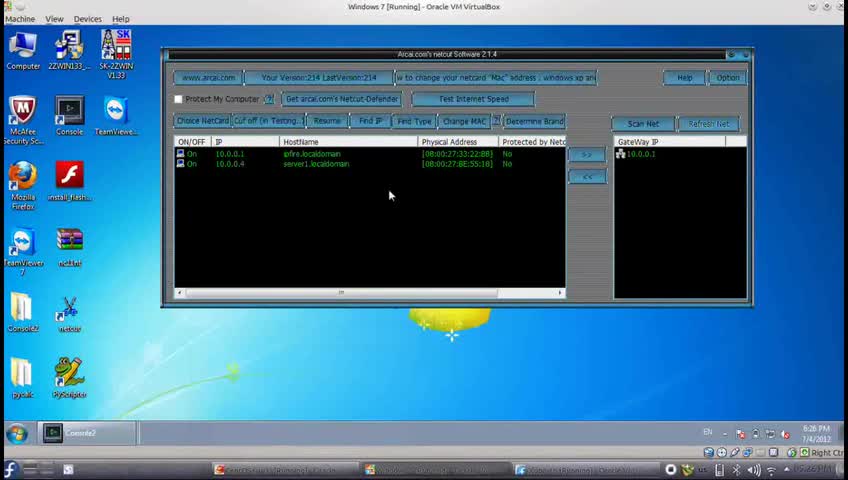Open the netcut WinRAR archive icon
848x480 pixels.
click(x=69, y=248)
